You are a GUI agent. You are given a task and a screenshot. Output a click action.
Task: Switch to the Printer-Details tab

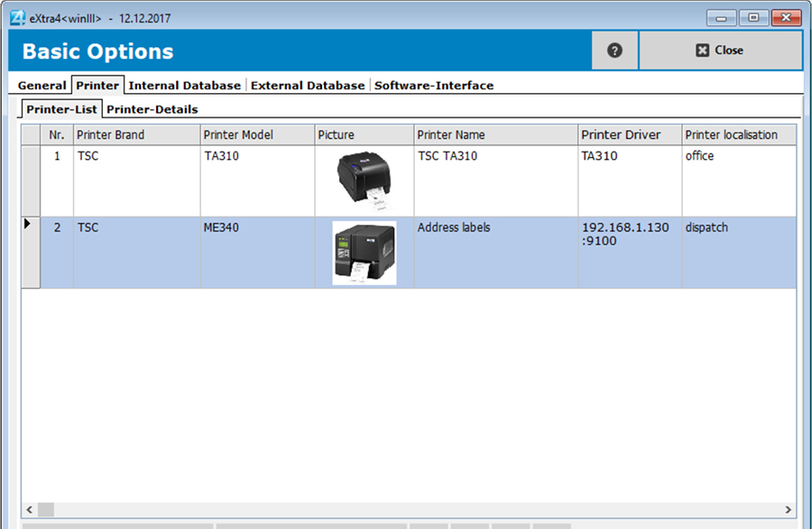click(x=152, y=108)
